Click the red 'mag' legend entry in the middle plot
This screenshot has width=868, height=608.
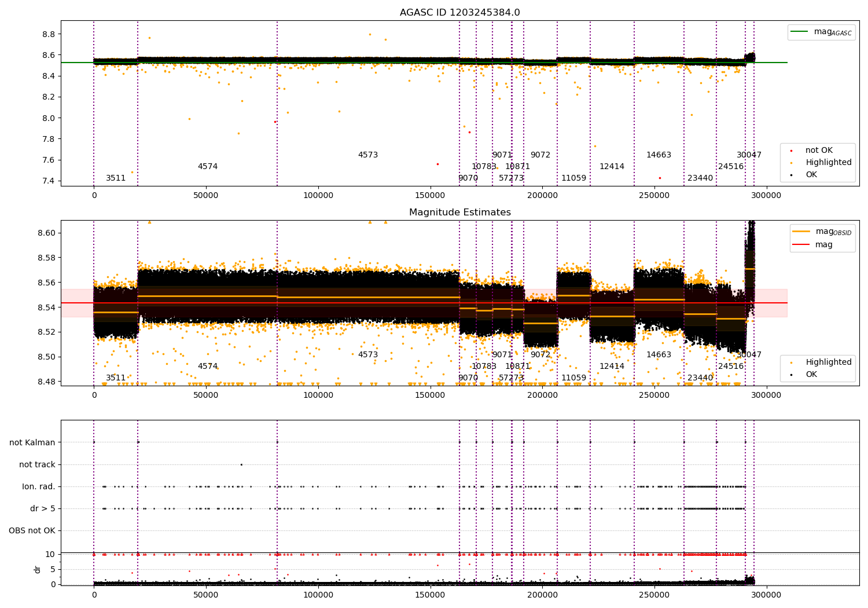(x=812, y=245)
